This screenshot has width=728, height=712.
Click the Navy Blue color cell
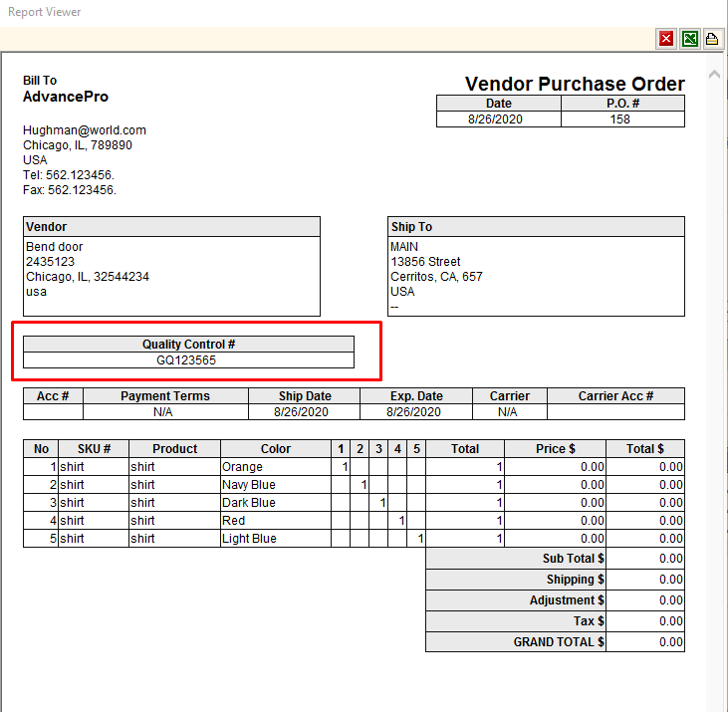[x=249, y=485]
